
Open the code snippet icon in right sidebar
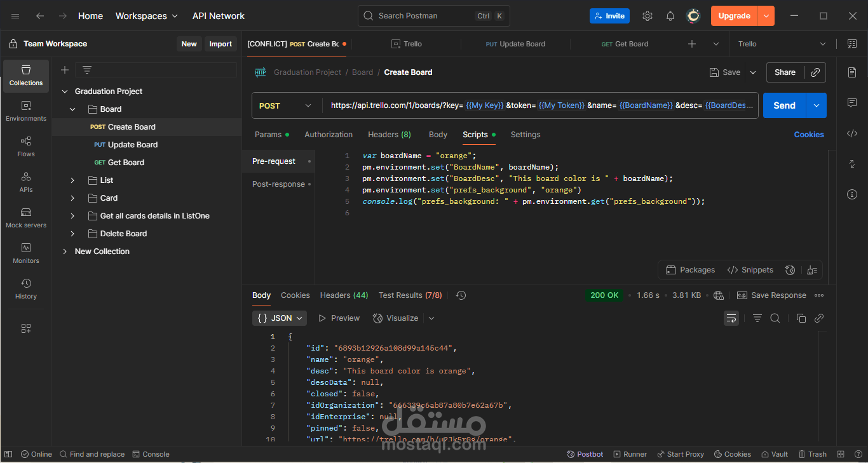coord(852,133)
